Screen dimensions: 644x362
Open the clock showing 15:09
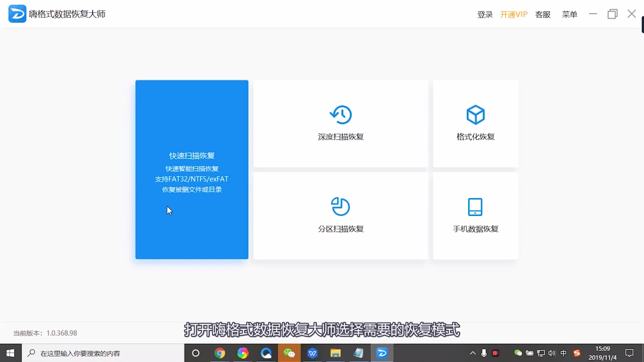click(602, 353)
